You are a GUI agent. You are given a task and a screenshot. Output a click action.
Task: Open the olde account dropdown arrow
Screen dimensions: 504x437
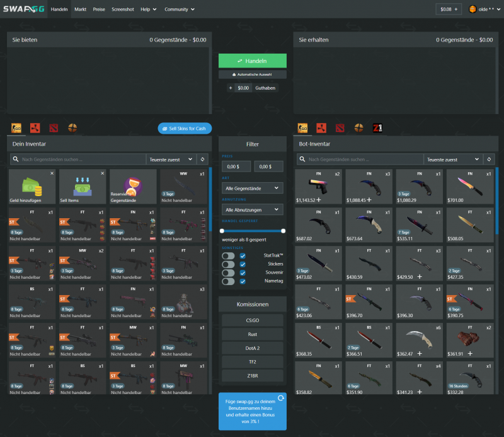498,9
